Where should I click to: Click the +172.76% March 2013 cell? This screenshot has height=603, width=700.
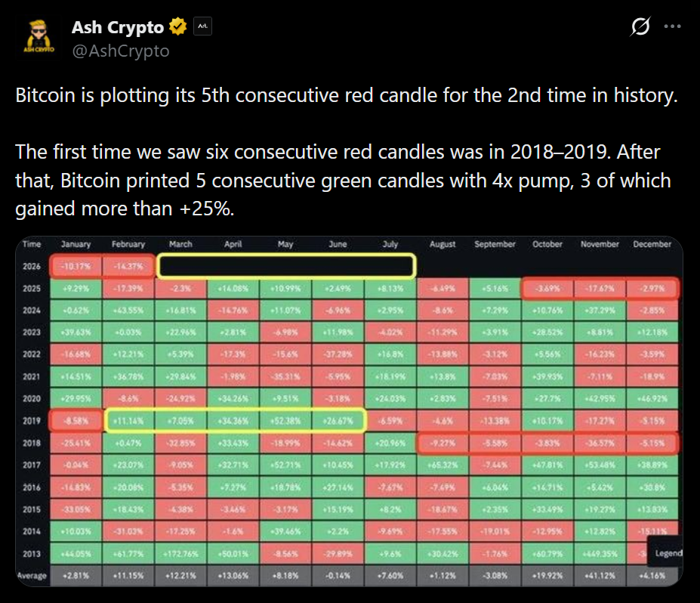coord(180,554)
